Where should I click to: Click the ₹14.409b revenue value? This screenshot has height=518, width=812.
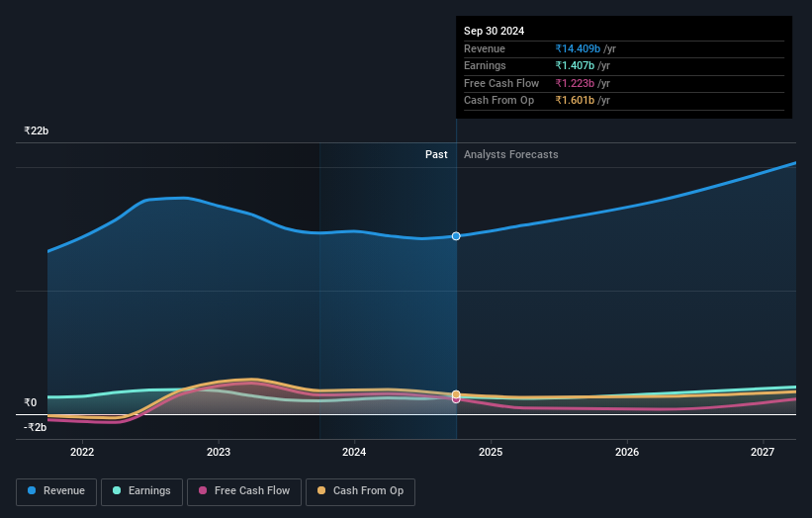(x=578, y=48)
